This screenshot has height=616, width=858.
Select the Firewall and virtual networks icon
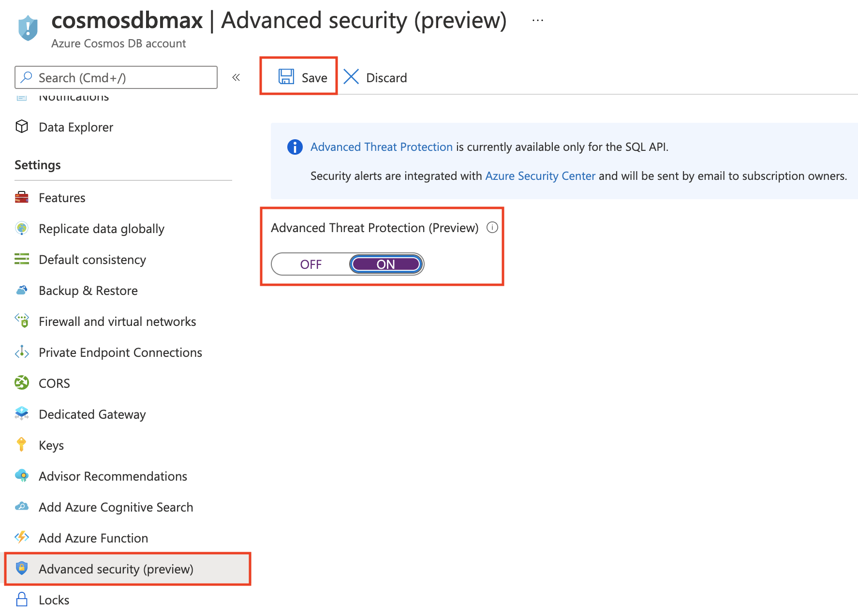click(x=22, y=321)
